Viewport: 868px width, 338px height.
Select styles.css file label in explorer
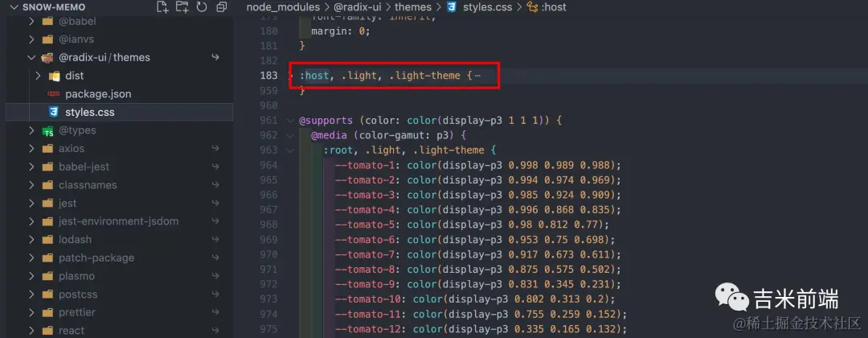(90, 112)
